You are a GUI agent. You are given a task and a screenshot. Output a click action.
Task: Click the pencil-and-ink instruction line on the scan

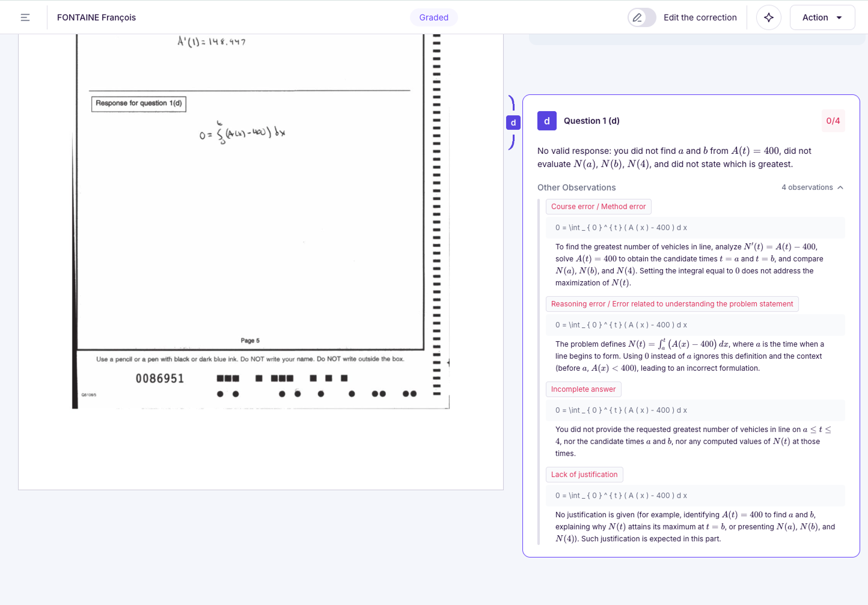250,359
